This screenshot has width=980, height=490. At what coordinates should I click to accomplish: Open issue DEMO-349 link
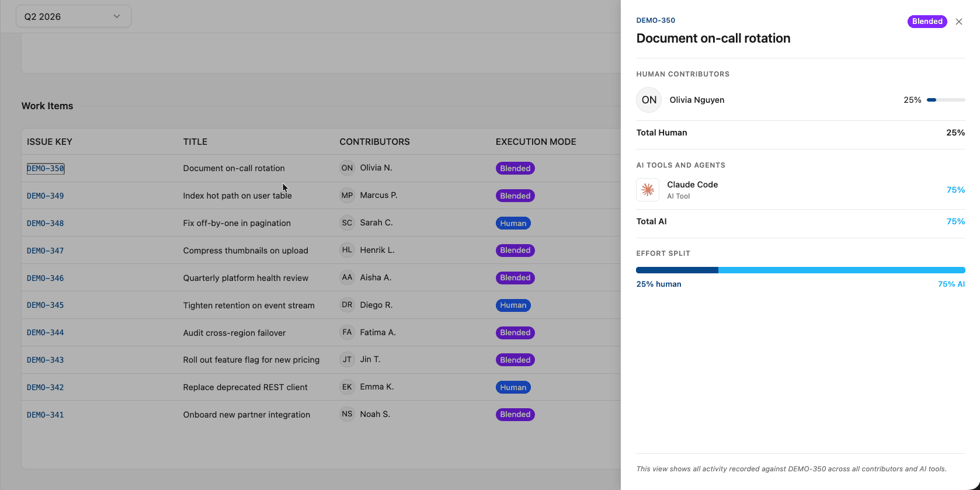[46, 196]
